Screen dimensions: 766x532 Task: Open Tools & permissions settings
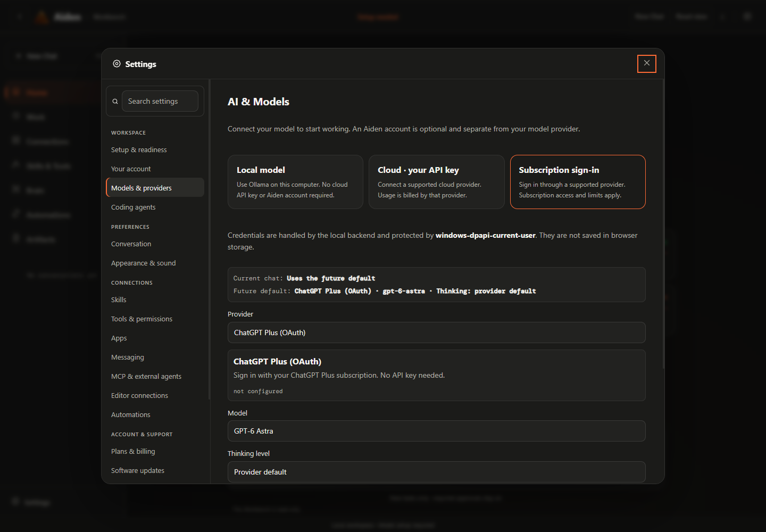tap(155, 319)
